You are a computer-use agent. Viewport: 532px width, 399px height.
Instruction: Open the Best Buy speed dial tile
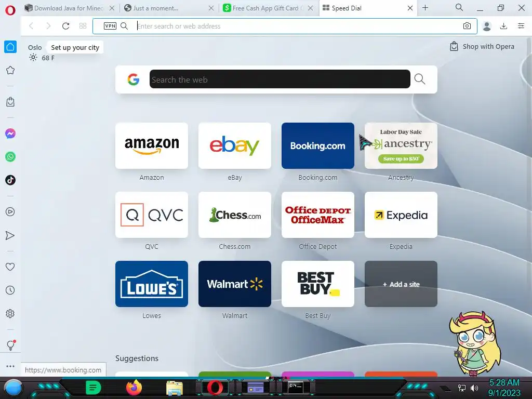[318, 284]
